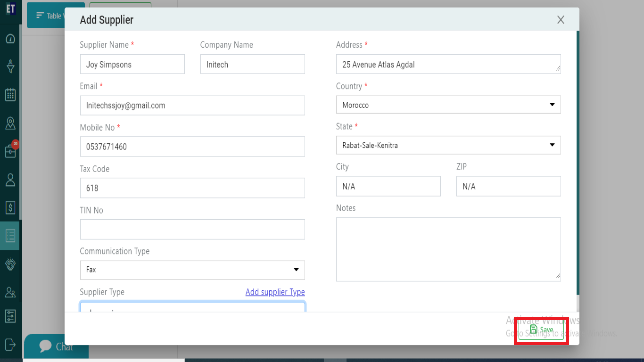
Task: Click the Tax Code field showing 618
Action: click(x=192, y=188)
